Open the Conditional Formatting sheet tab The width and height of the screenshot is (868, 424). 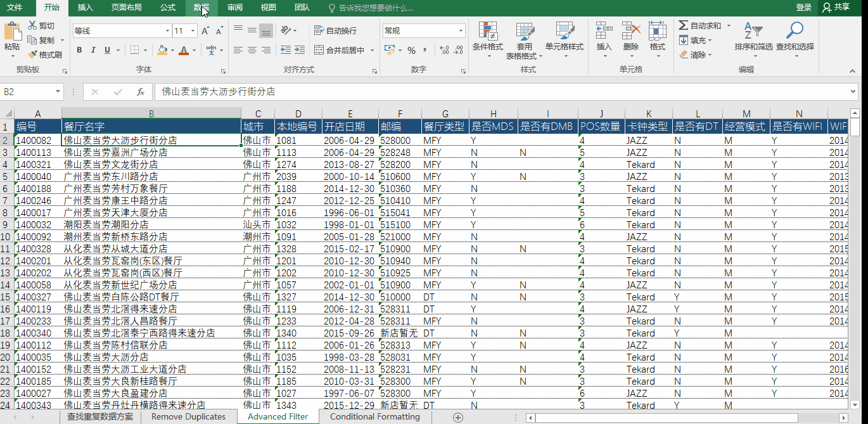coord(375,417)
